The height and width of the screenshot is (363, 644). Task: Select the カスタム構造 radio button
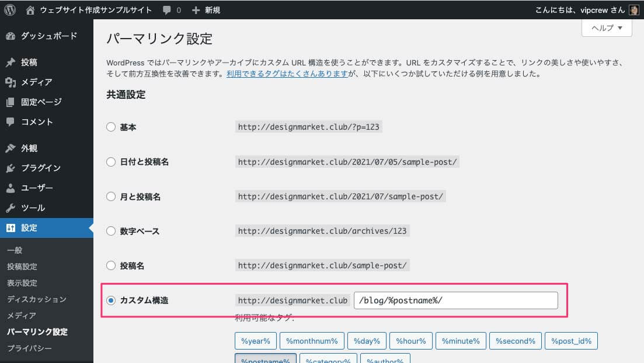coord(111,300)
